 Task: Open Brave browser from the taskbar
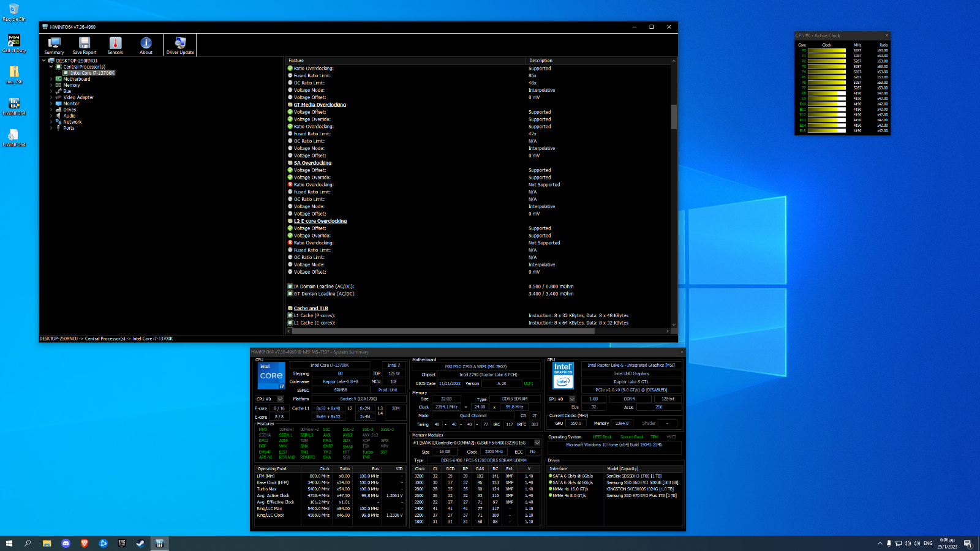tap(85, 543)
